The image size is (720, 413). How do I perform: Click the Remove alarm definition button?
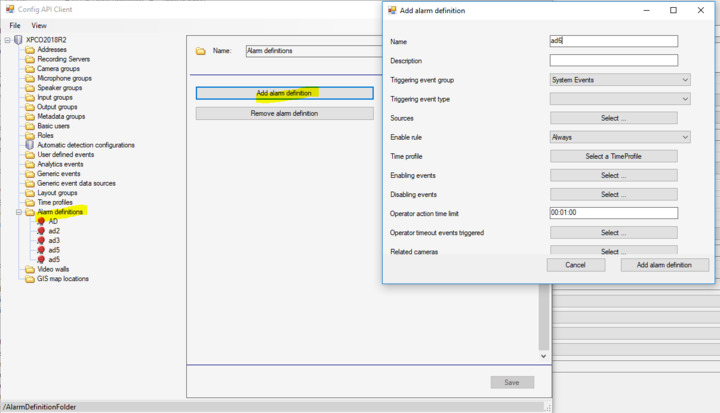pyautogui.click(x=285, y=114)
